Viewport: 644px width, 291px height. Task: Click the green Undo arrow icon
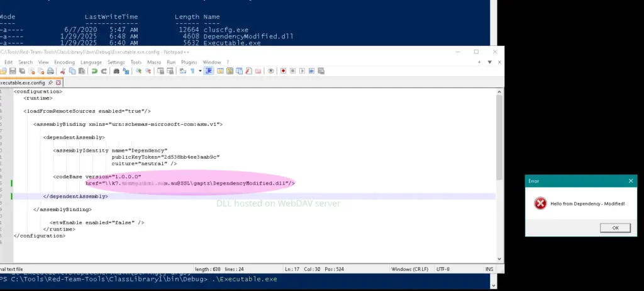tap(94, 71)
